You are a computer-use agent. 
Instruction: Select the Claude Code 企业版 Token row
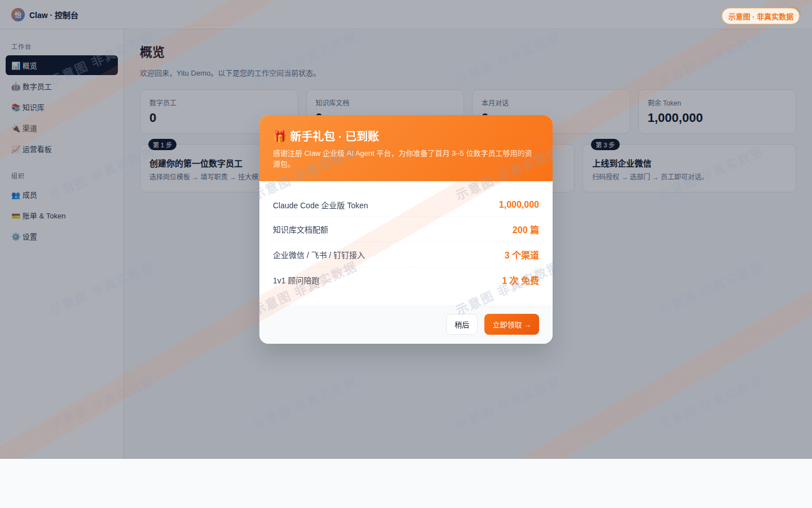point(406,205)
